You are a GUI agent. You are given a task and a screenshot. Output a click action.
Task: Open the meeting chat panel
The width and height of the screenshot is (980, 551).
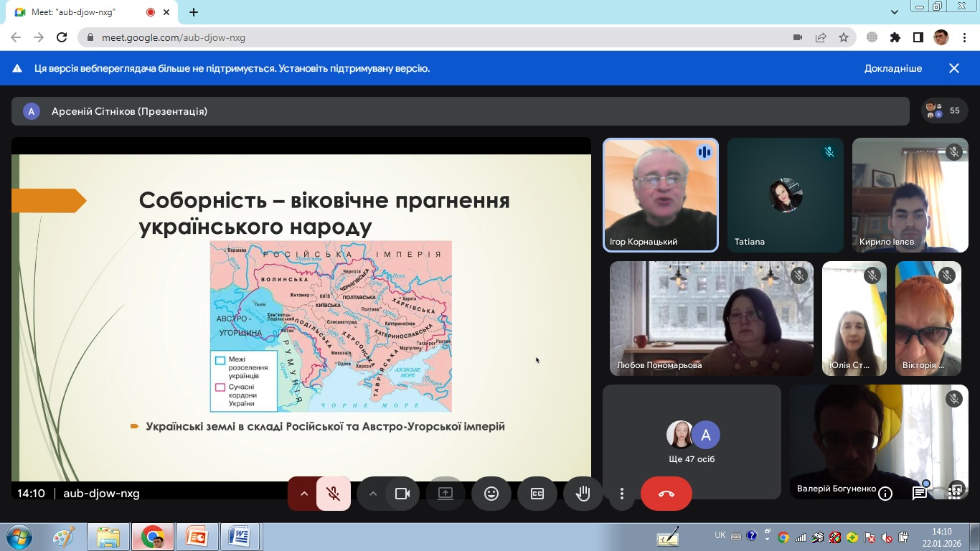[x=919, y=493]
